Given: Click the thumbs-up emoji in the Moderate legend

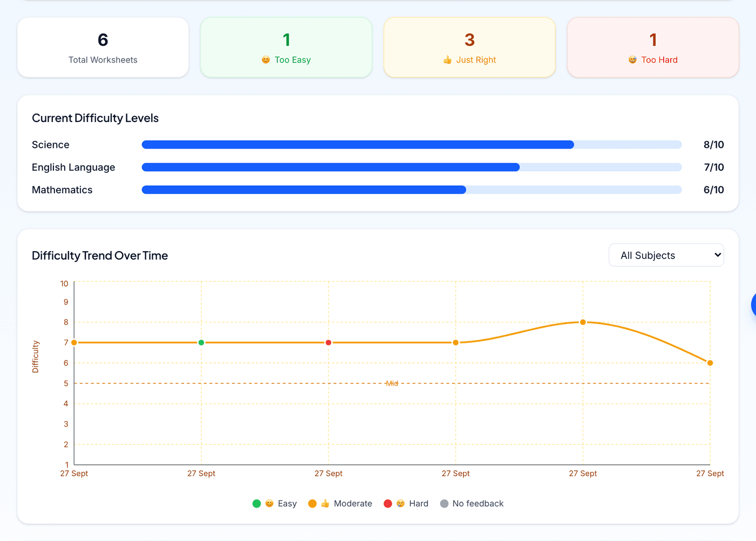Looking at the screenshot, I should [325, 504].
